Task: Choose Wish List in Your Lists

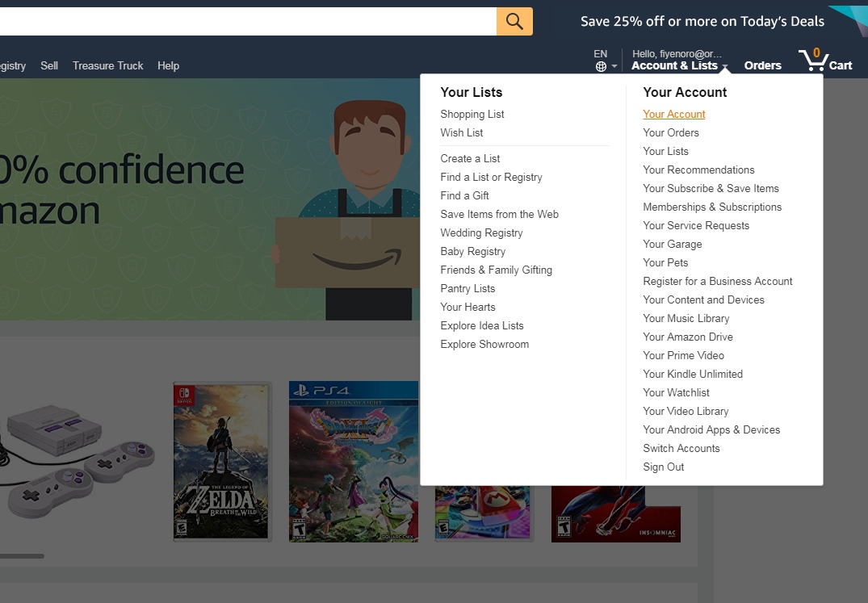Action: (x=462, y=132)
